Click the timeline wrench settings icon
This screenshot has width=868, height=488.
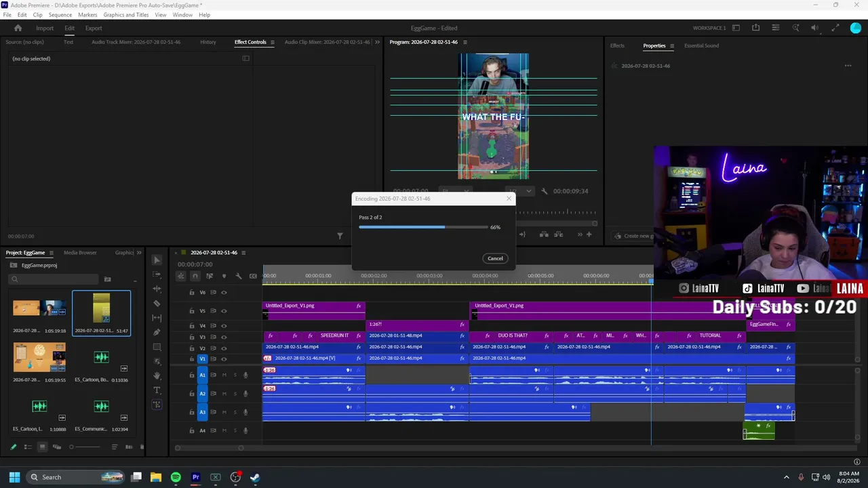[x=239, y=276]
